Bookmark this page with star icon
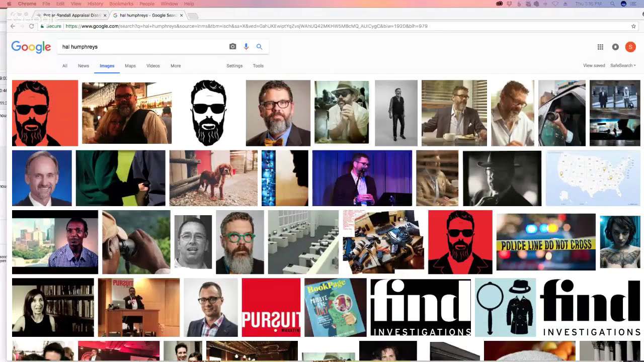644x362 pixels. [633, 26]
